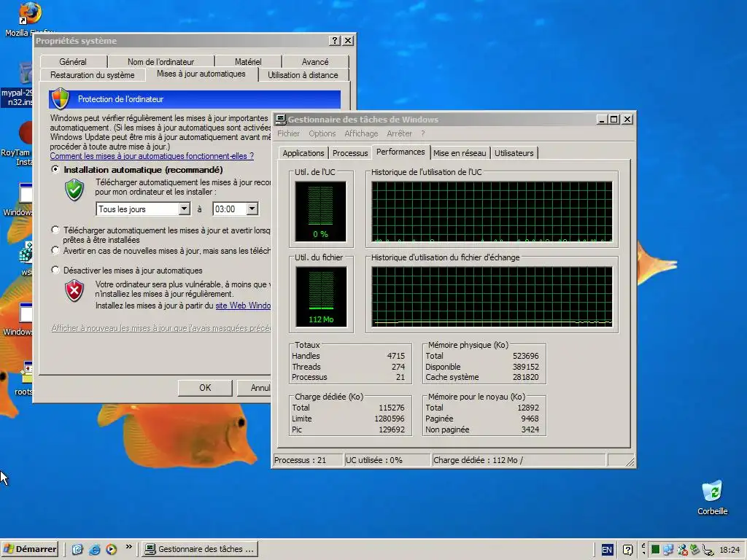Launch Windows Media Player from quick launch

[x=112, y=549]
